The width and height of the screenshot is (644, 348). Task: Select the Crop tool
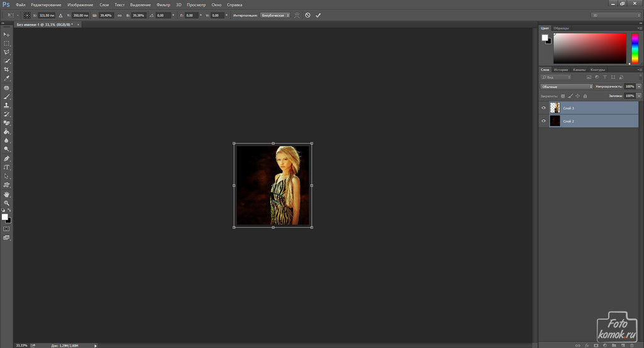(x=7, y=69)
